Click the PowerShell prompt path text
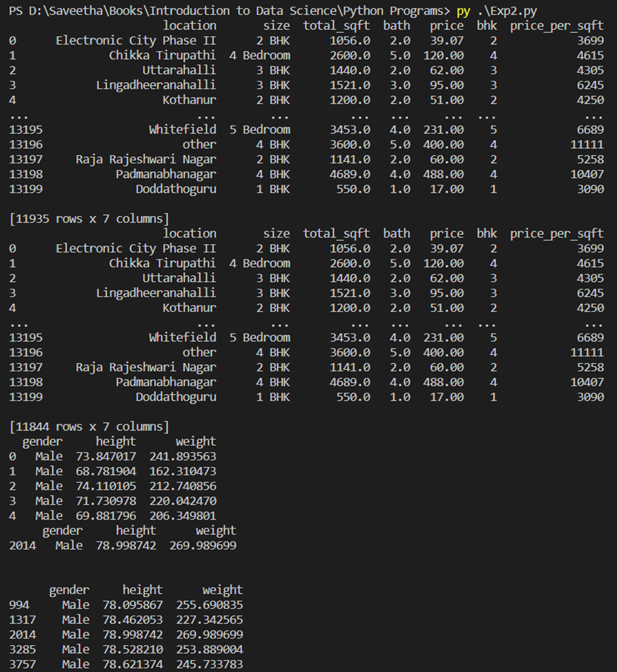The width and height of the screenshot is (617, 672). tap(226, 10)
